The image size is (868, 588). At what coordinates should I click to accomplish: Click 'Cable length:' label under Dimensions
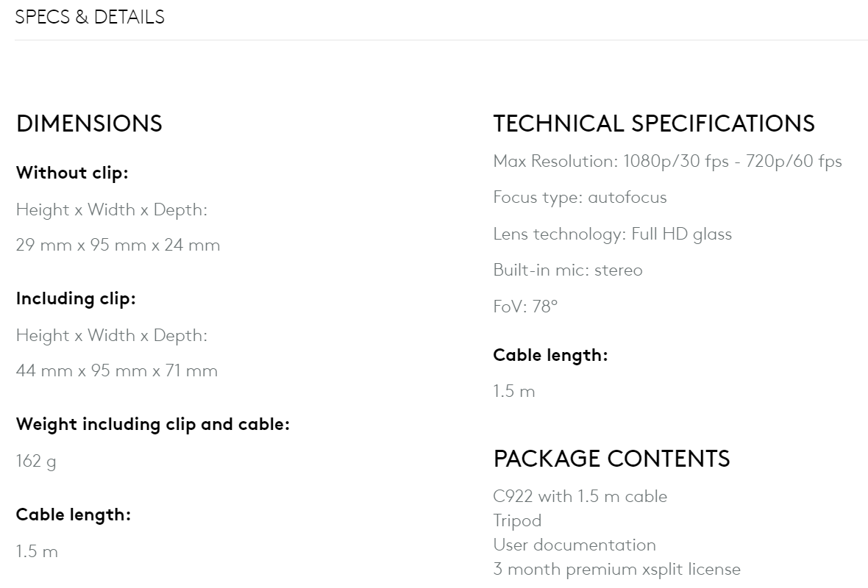[x=74, y=514]
